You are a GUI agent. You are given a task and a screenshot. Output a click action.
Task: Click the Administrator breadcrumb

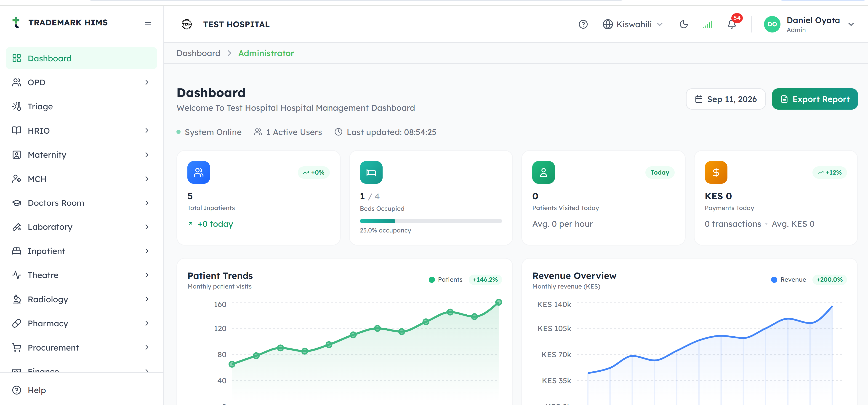pos(266,53)
